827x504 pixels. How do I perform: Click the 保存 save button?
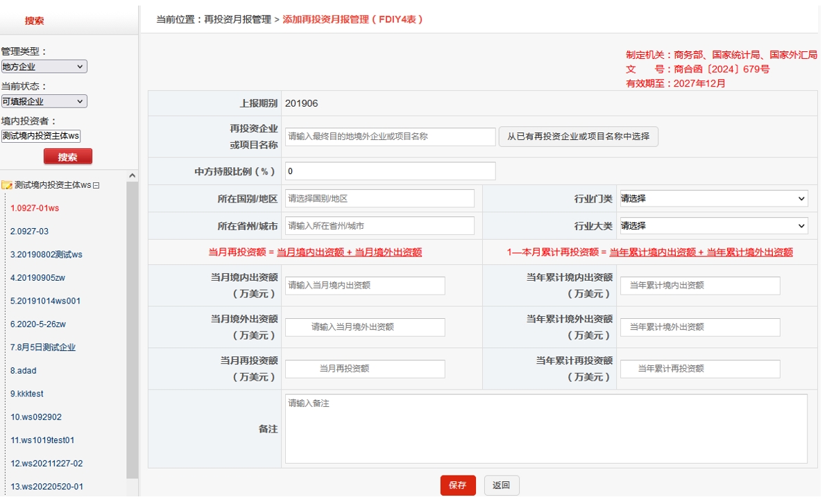coord(458,485)
